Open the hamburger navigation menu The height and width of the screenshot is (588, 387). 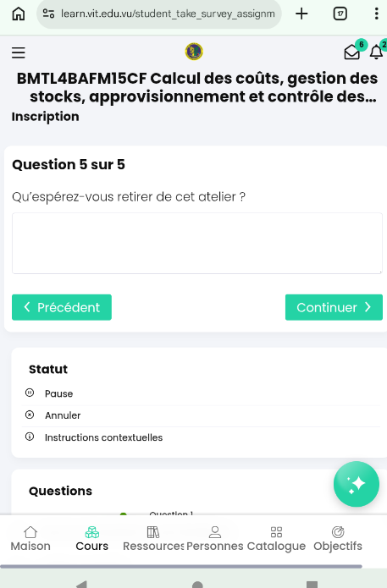tap(19, 52)
